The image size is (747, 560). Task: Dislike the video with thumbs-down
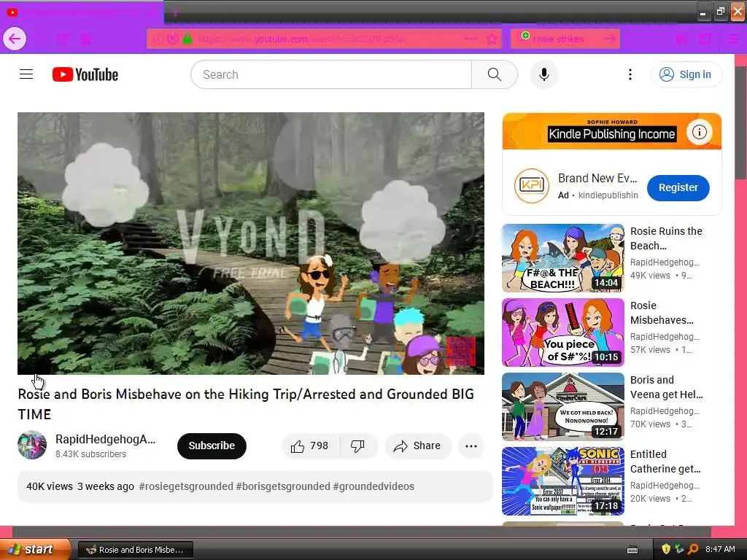click(357, 446)
